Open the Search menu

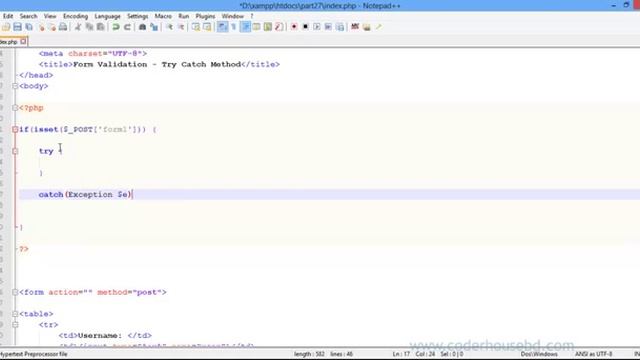pos(28,16)
